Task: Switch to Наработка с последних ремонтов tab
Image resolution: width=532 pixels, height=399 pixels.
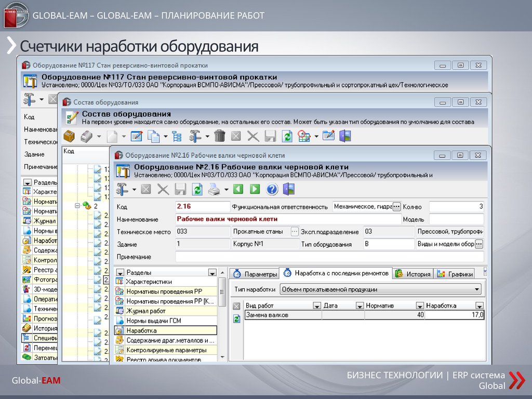Action: pos(336,273)
